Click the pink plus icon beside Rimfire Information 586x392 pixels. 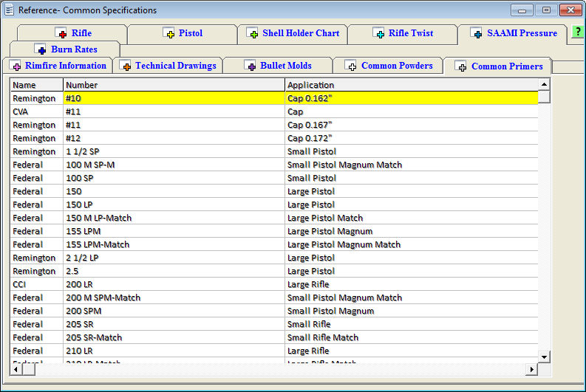pos(16,65)
